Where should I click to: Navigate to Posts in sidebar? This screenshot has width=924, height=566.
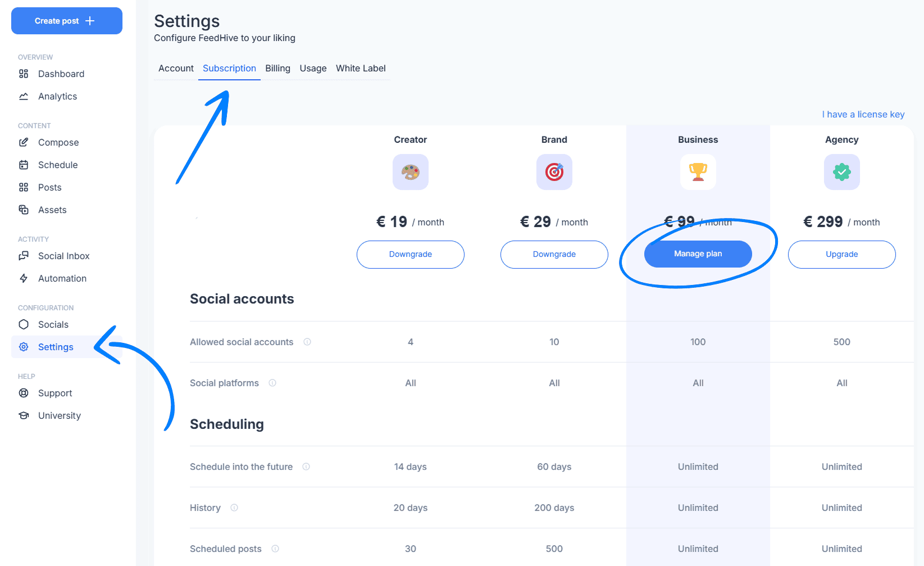coord(67,187)
